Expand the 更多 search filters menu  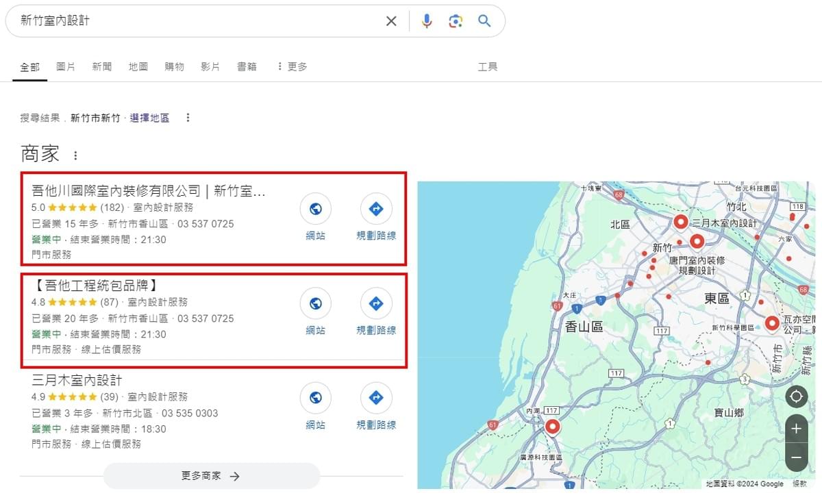(x=292, y=66)
